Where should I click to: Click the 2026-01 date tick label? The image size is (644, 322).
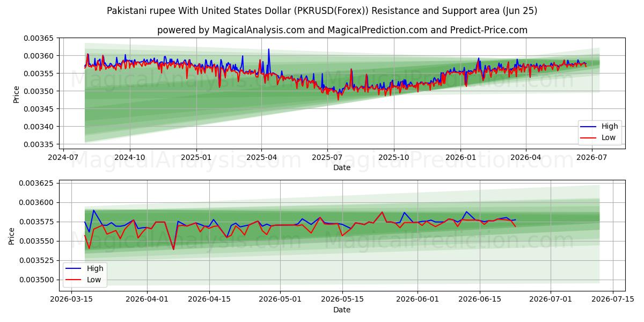tap(460, 158)
